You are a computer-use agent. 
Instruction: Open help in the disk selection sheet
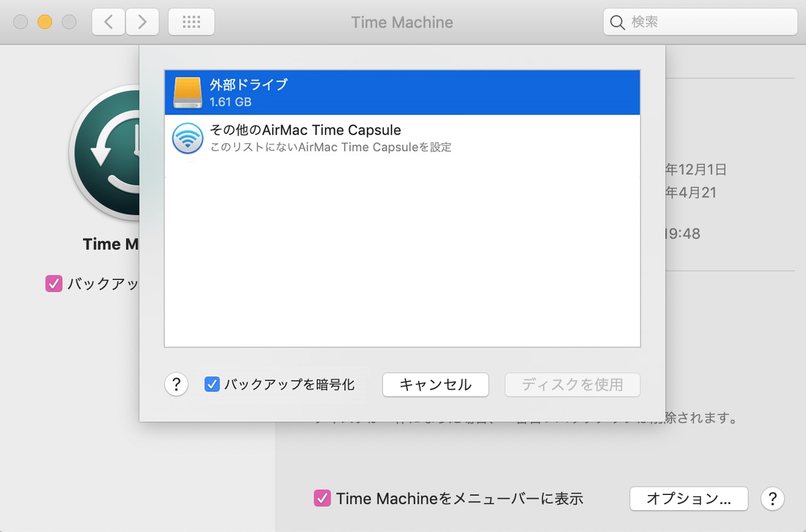click(176, 384)
